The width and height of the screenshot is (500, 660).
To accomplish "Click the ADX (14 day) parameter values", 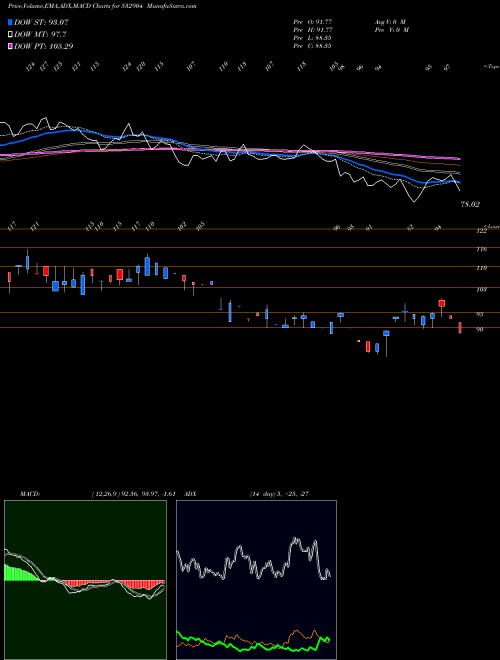I will pyautogui.click(x=279, y=494).
